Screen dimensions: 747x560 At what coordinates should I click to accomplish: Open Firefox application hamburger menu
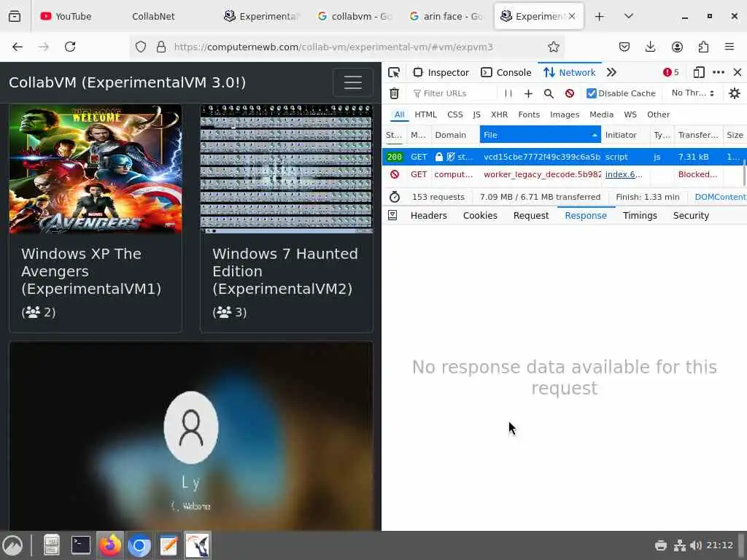pos(729,47)
